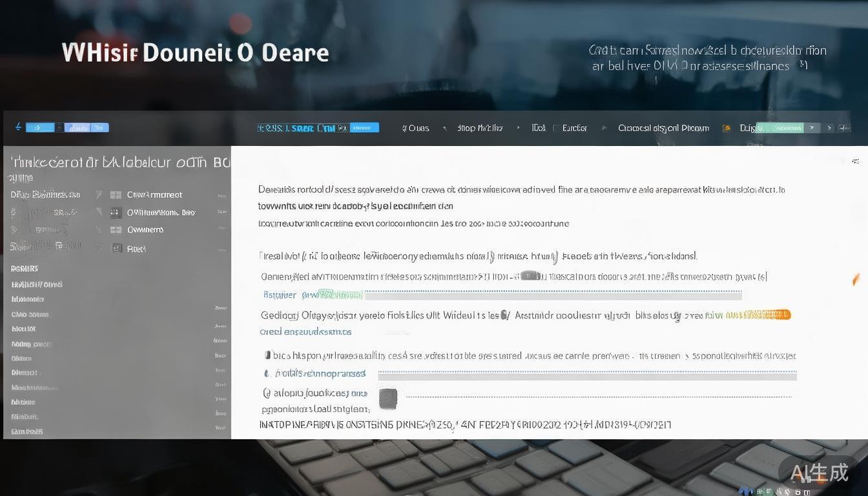Open the 'Ouas' toolbar menu item
Screen dimensions: 868x496
[x=418, y=128]
